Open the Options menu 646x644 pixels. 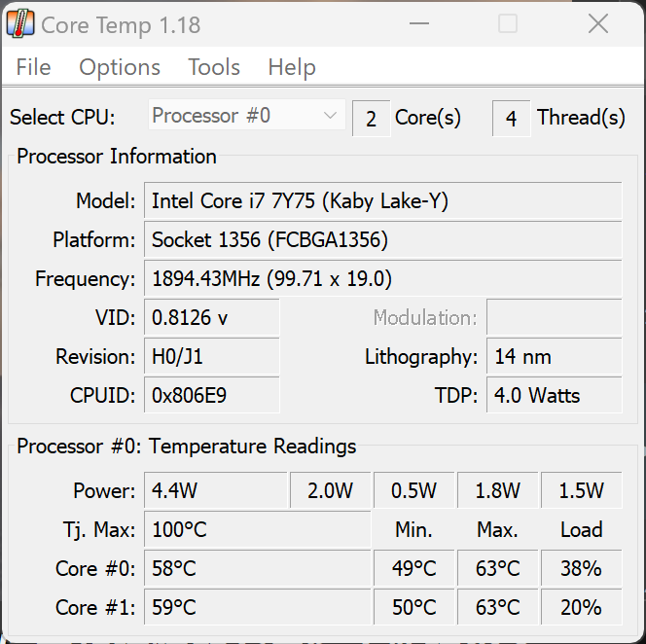pos(120,67)
